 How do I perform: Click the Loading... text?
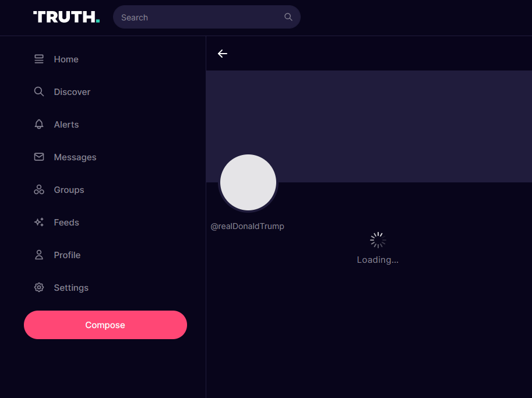point(378,260)
